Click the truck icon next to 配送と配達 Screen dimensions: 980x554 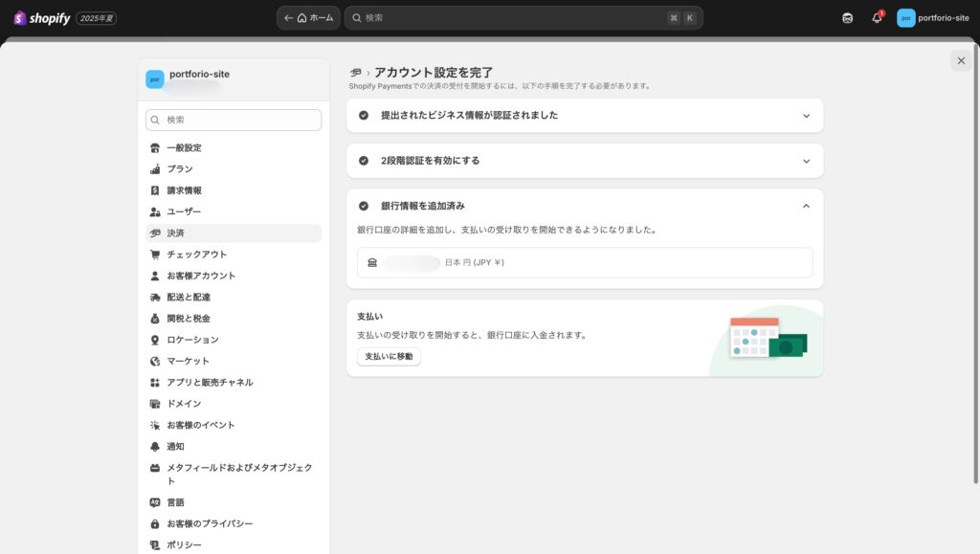155,298
